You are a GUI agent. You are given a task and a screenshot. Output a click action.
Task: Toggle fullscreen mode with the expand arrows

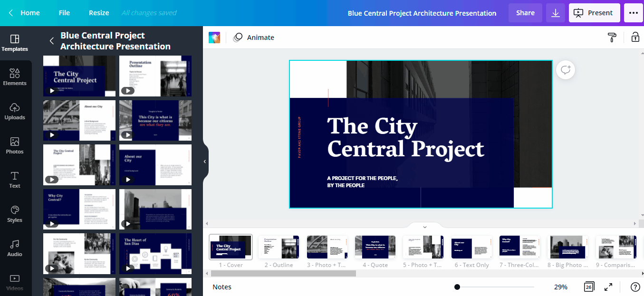608,287
